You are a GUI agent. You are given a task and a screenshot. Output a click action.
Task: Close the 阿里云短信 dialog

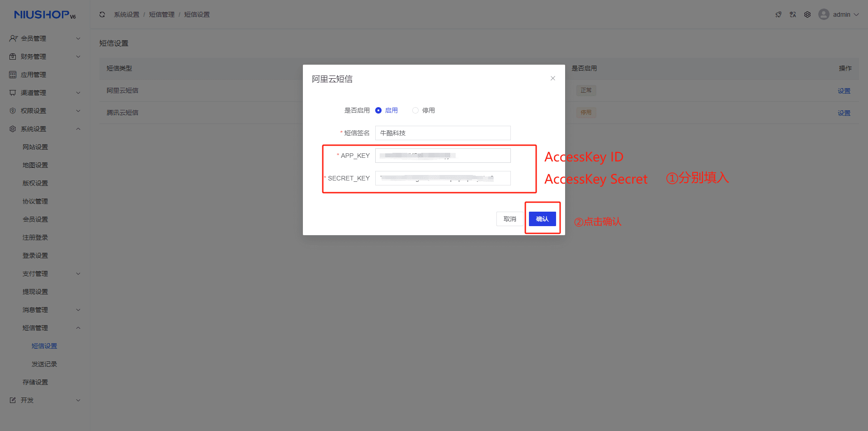pyautogui.click(x=553, y=78)
